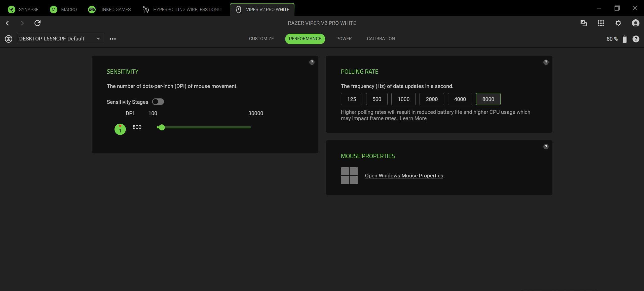Click the profile layers icon
This screenshot has height=291, width=644.
pos(9,39)
